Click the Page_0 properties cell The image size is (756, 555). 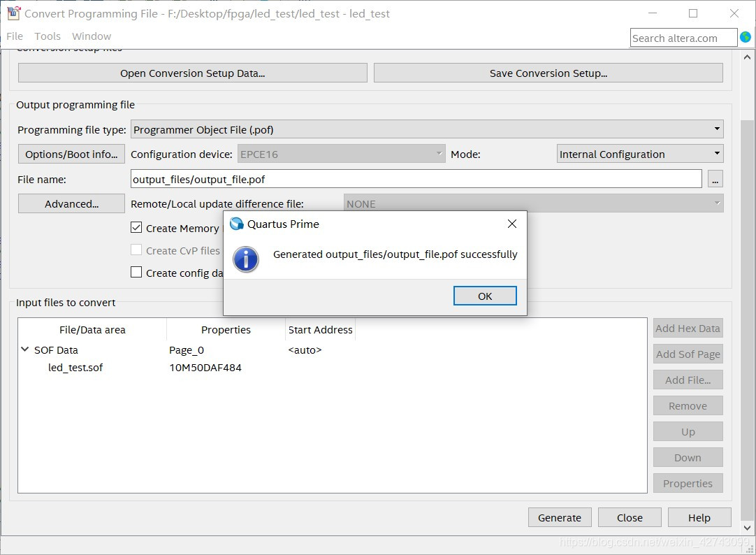tap(187, 350)
